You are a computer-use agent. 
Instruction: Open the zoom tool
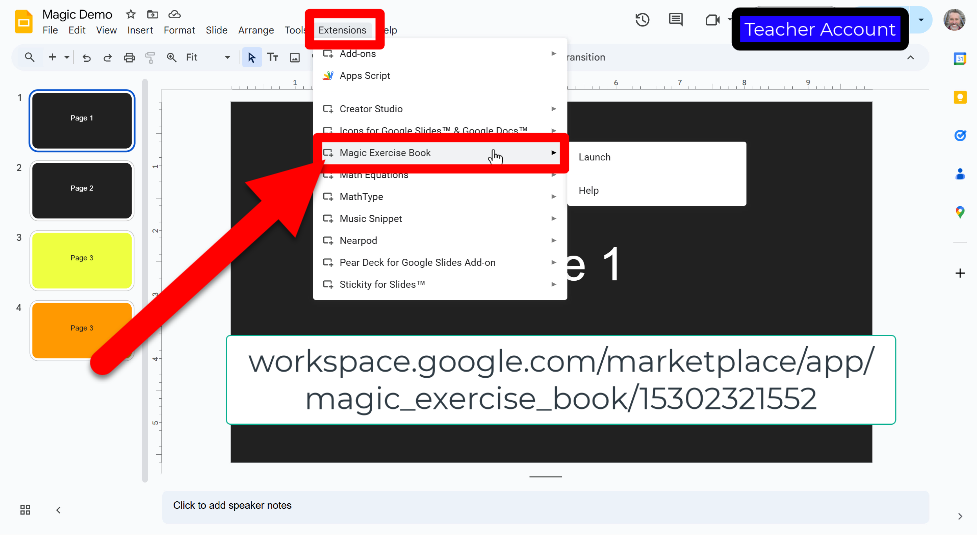pyautogui.click(x=171, y=57)
